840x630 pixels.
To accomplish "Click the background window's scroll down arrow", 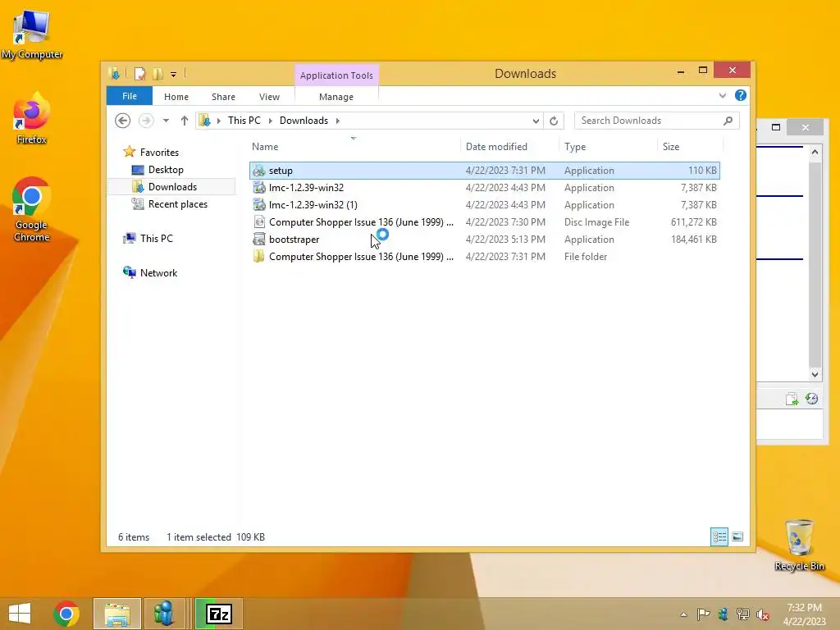I will (815, 374).
